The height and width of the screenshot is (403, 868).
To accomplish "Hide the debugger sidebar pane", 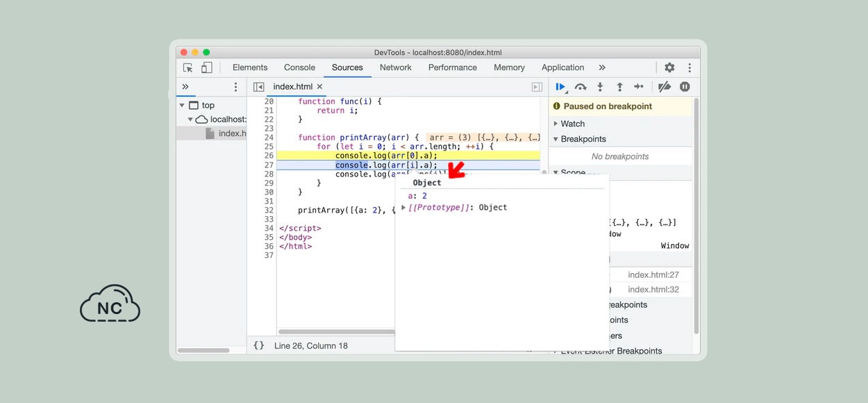I will (x=537, y=87).
